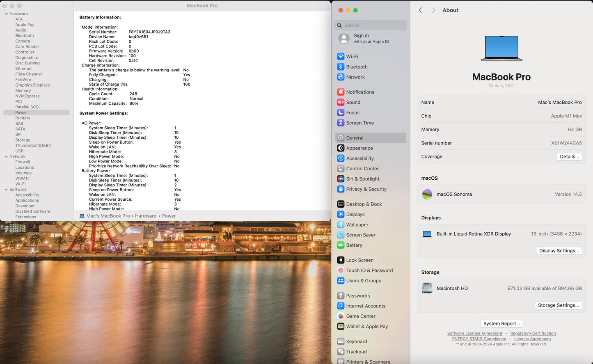593x364 pixels.
Task: Open the Screen Saver icon
Action: (341, 235)
